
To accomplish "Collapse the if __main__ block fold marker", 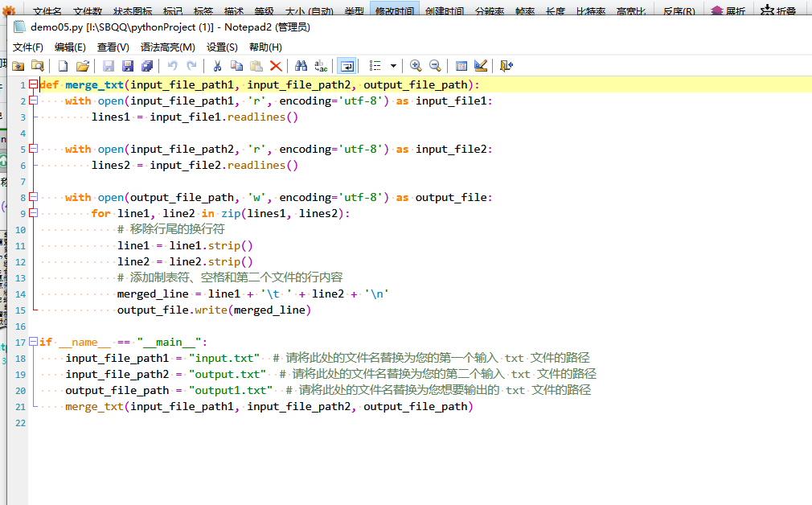I will (33, 342).
